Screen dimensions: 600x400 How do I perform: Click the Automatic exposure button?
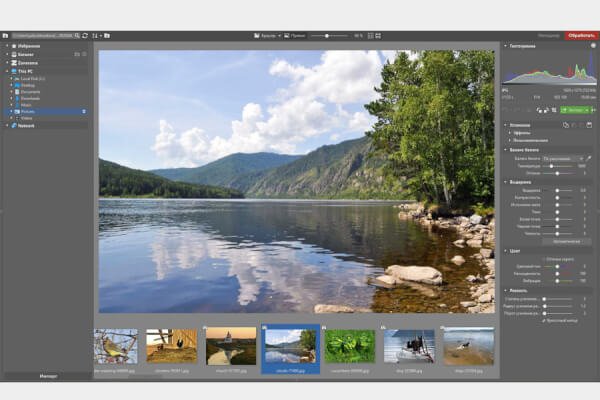click(x=567, y=242)
